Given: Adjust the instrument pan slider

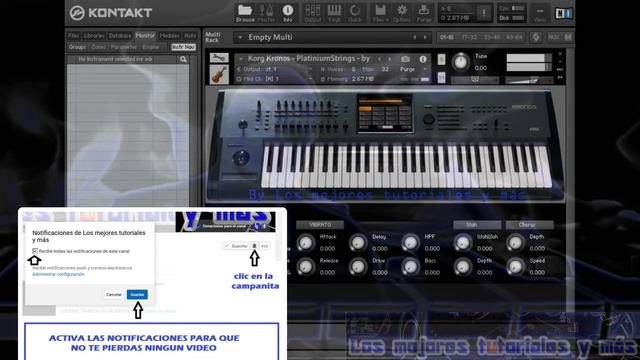Looking at the screenshot, I should click(475, 80).
